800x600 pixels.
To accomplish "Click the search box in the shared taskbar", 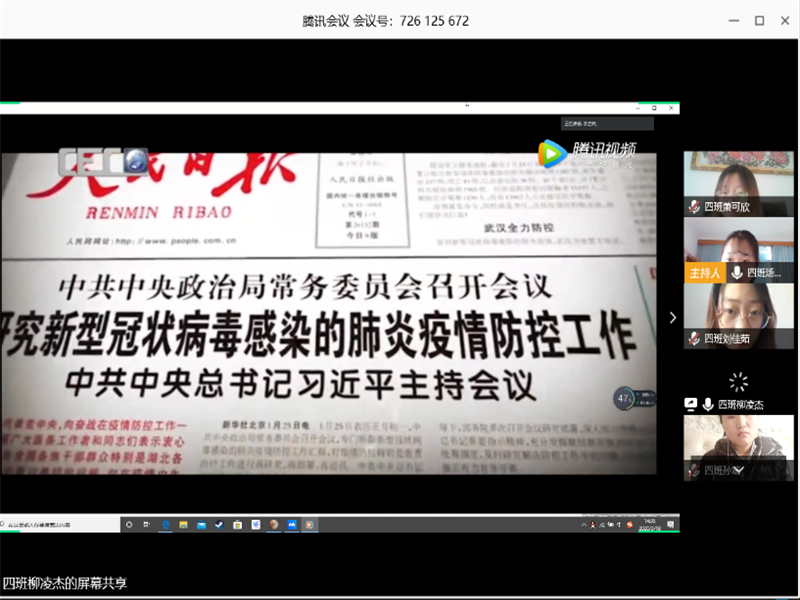I will tap(60, 524).
